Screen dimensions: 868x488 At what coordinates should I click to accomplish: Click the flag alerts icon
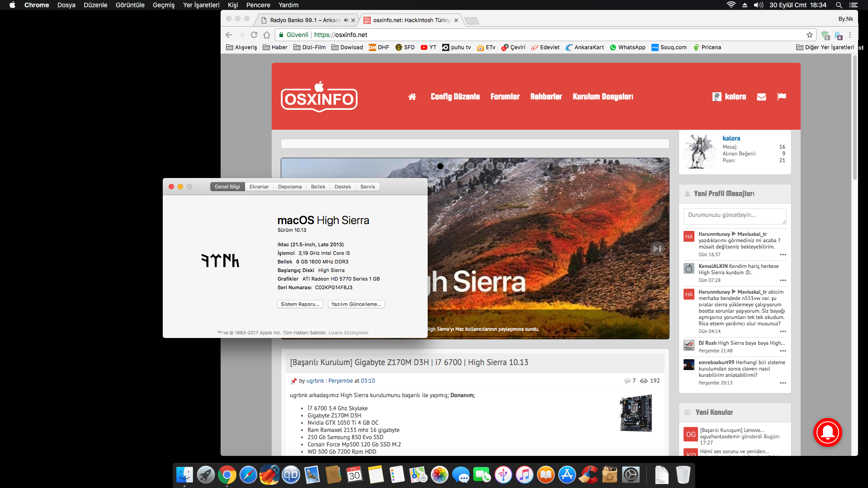[x=782, y=97]
